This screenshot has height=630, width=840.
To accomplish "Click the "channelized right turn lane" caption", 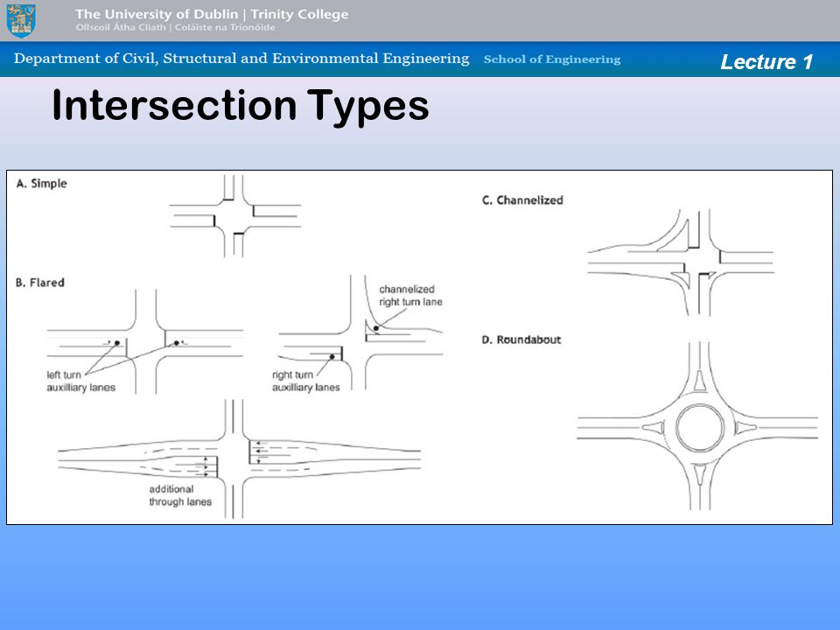I will [x=411, y=296].
